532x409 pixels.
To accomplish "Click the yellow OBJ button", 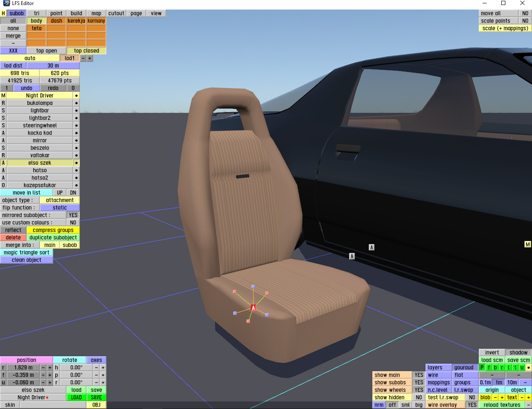I will click(96, 405).
